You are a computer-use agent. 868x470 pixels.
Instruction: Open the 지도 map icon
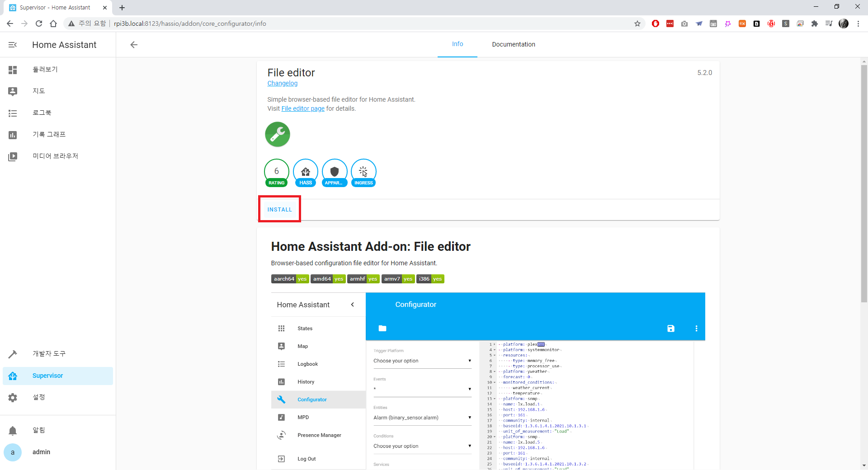tap(13, 91)
